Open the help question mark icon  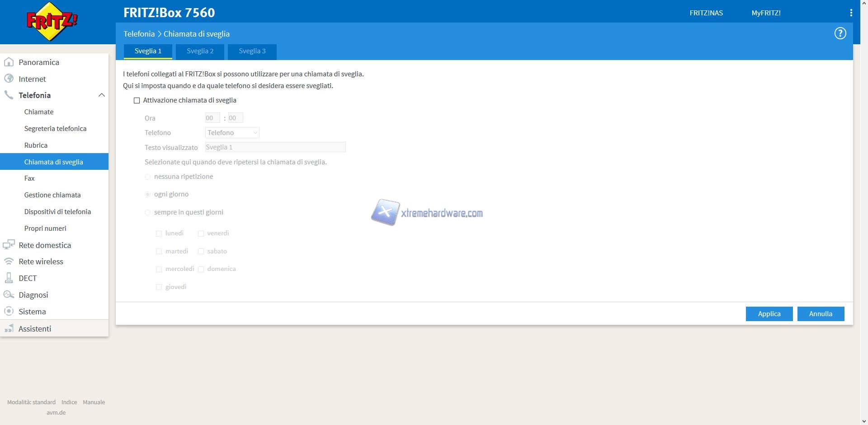840,33
